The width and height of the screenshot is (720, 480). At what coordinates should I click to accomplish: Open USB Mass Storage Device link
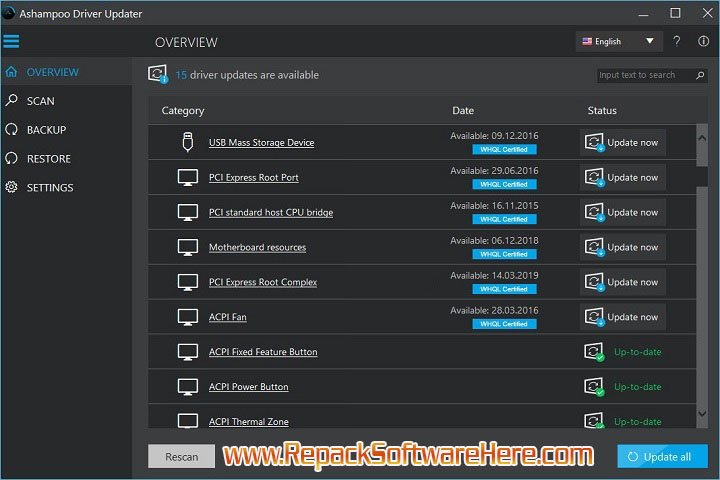(x=261, y=142)
